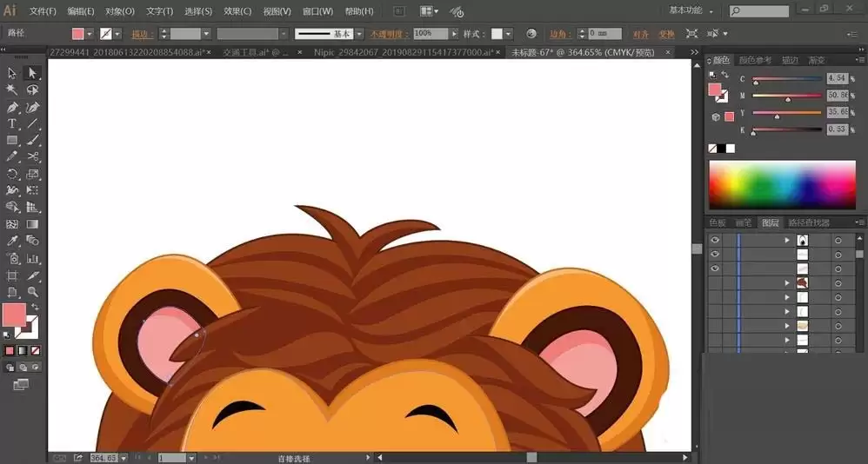The height and width of the screenshot is (464, 868).
Task: Select the Zoom magnifier tool
Action: click(x=33, y=293)
